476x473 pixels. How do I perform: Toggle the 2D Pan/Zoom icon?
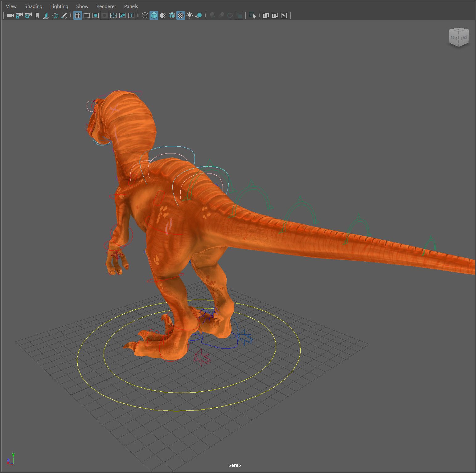click(55, 15)
